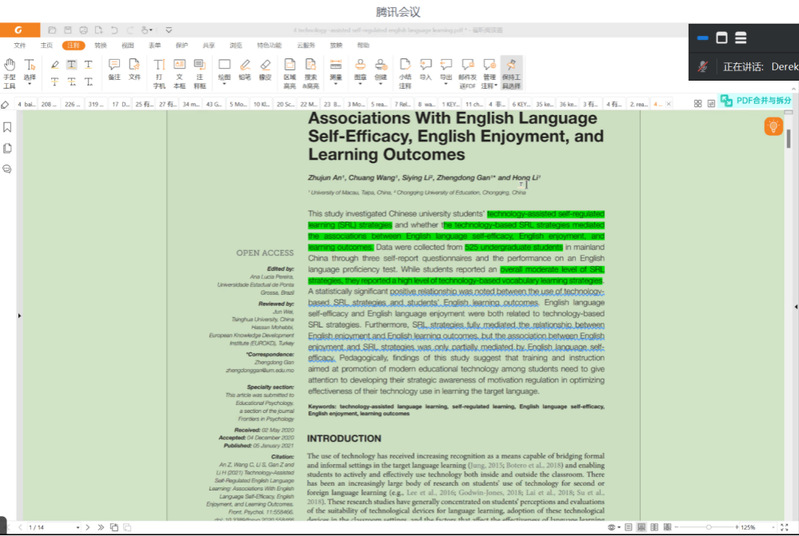Open the 绘图 drawing shapes dropdown
The image size is (799, 536).
[x=224, y=71]
